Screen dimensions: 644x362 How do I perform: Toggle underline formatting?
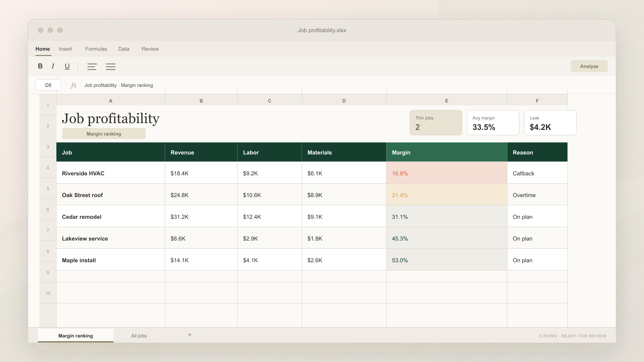coord(67,66)
